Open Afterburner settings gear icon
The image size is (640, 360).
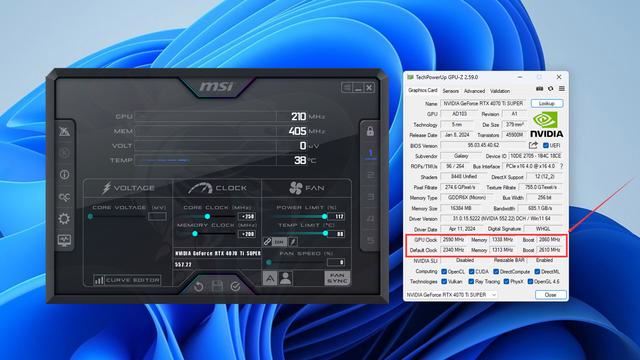[x=64, y=219]
